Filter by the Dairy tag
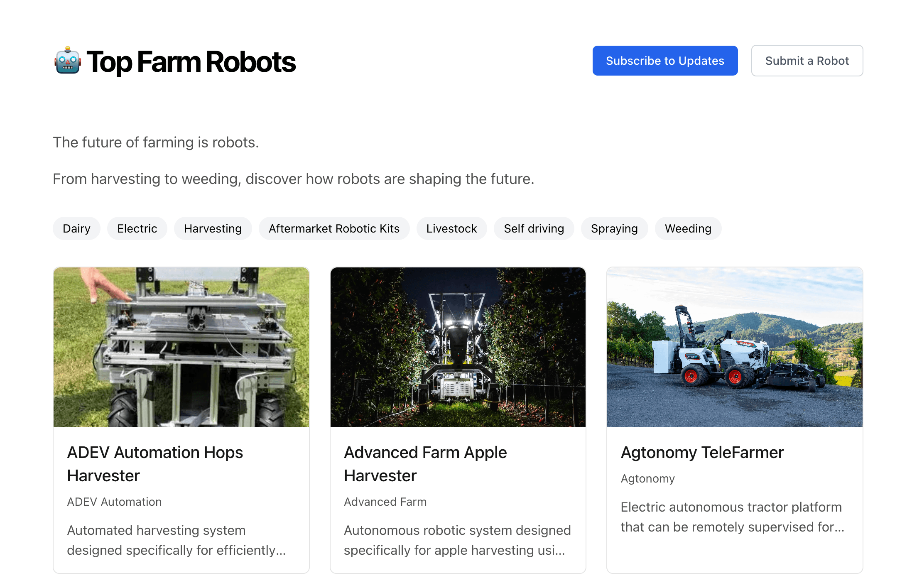 (76, 228)
